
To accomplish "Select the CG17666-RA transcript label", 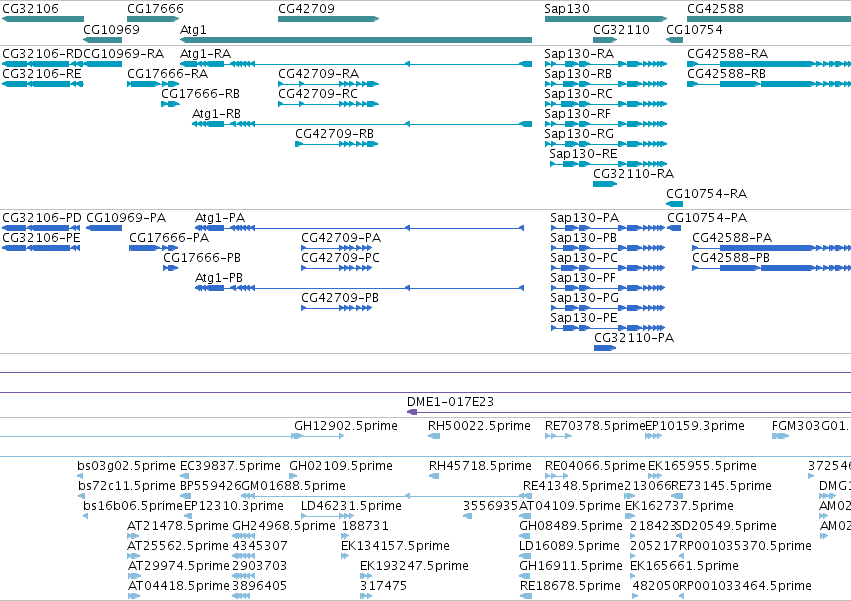I will point(167,73).
